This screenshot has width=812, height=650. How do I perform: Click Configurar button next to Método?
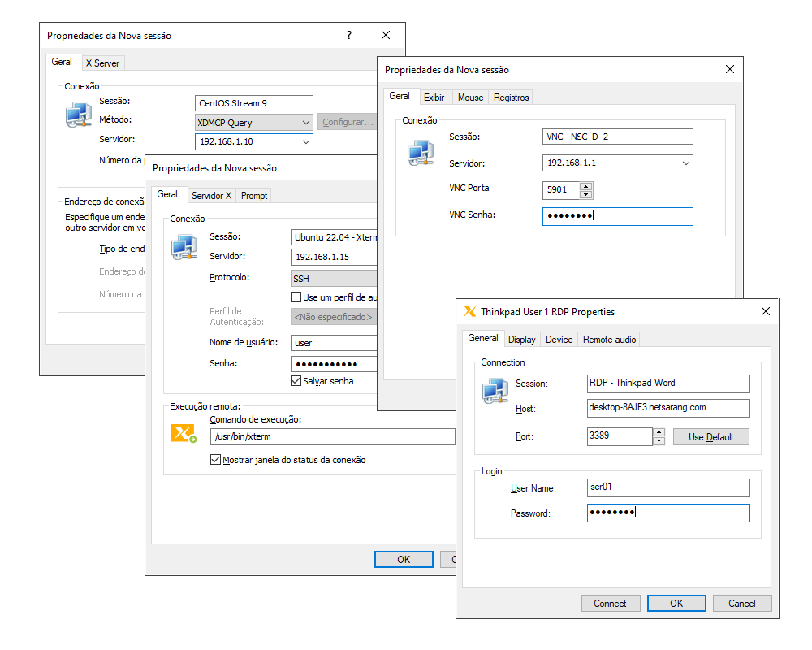pyautogui.click(x=348, y=122)
